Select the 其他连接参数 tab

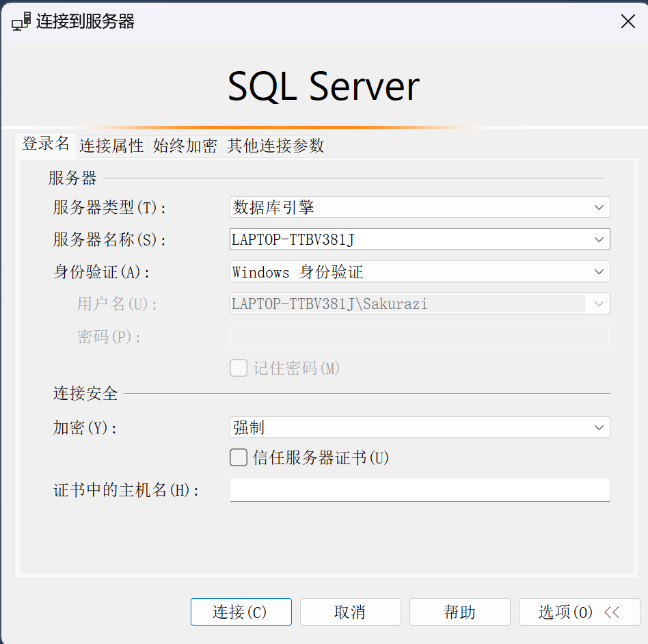274,146
